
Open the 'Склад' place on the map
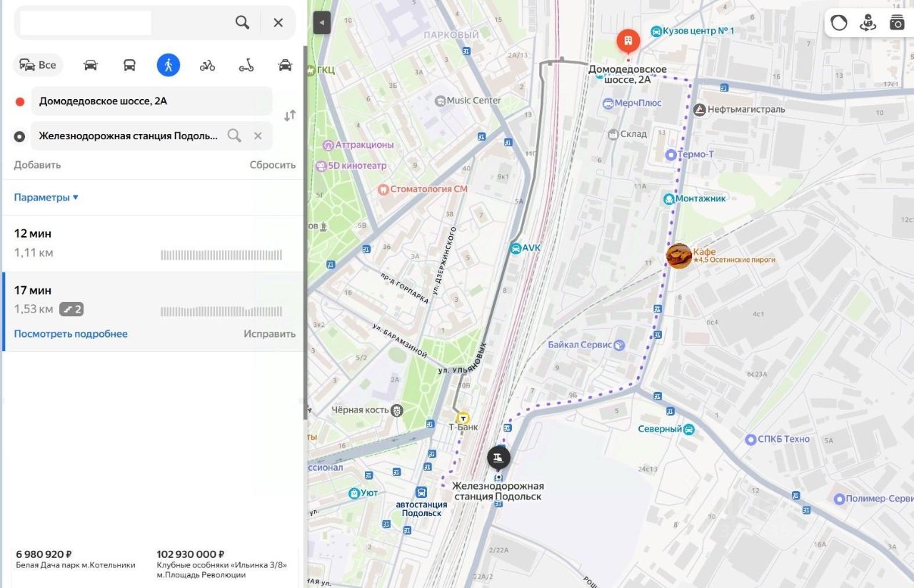coord(627,134)
